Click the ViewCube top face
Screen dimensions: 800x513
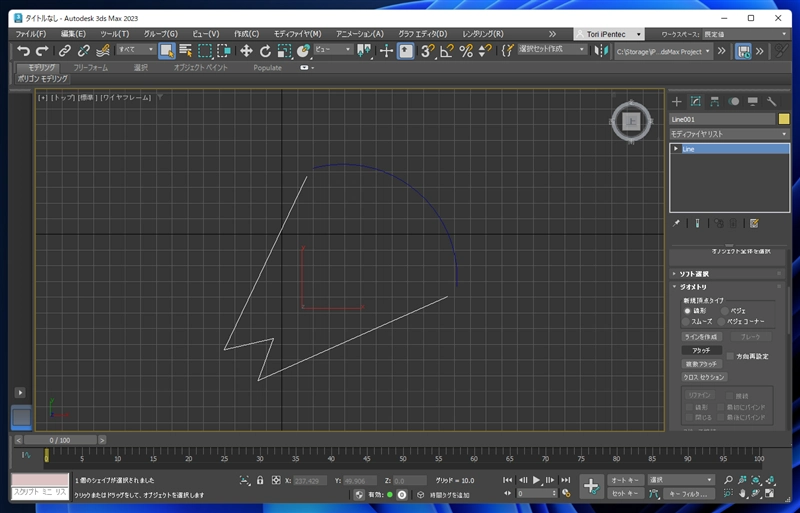tap(630, 121)
